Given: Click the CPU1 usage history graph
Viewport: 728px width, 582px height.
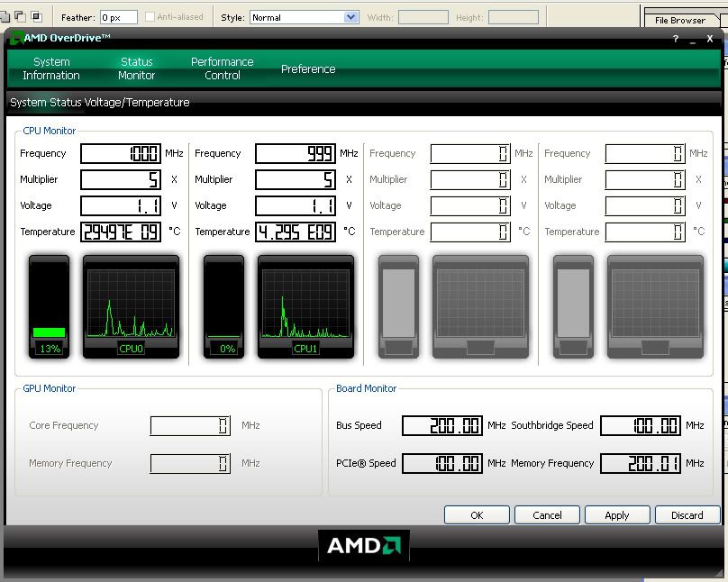Looking at the screenshot, I should [x=306, y=306].
